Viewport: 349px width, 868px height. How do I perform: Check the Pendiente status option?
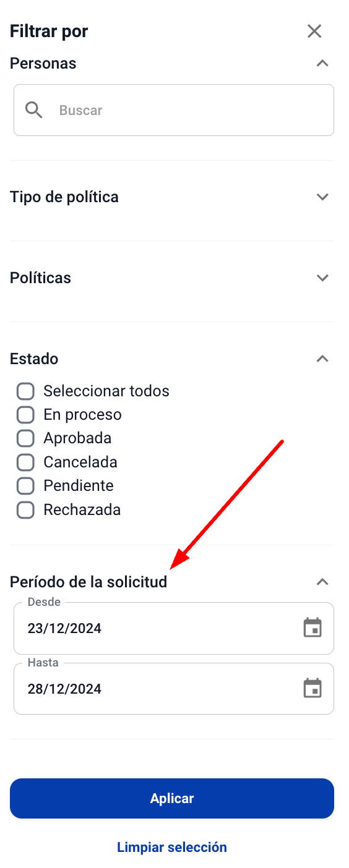25,486
